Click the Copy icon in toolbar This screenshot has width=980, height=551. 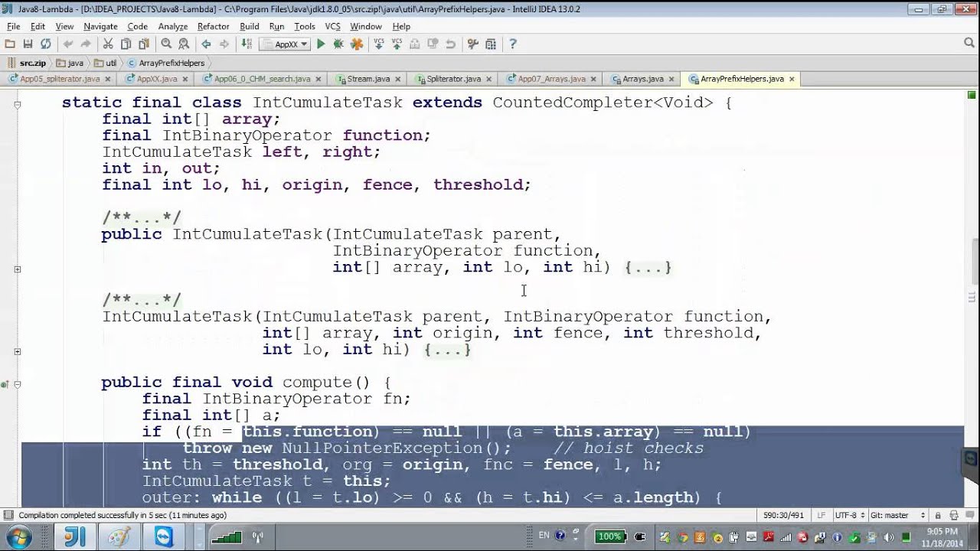(126, 44)
